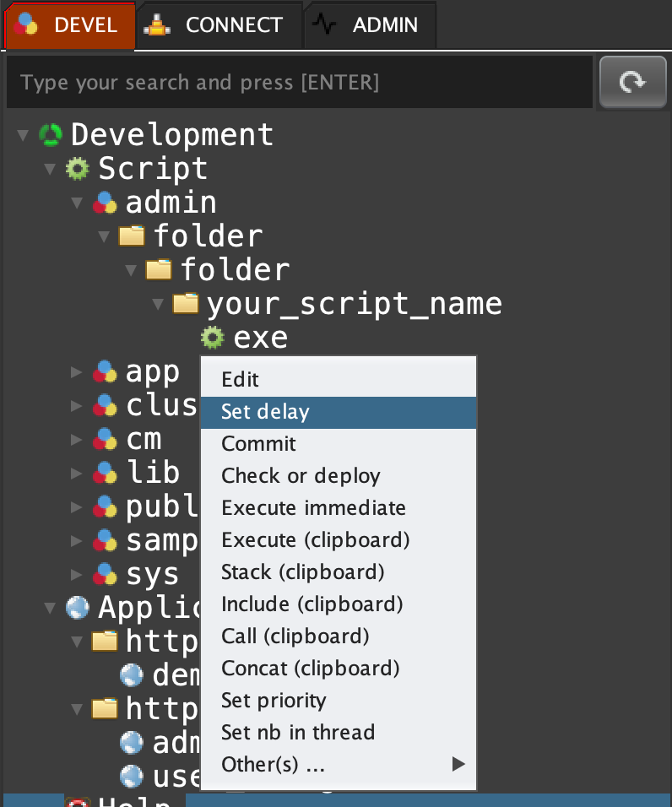The image size is (672, 807).
Task: Expand the sys package node
Action: point(77,575)
